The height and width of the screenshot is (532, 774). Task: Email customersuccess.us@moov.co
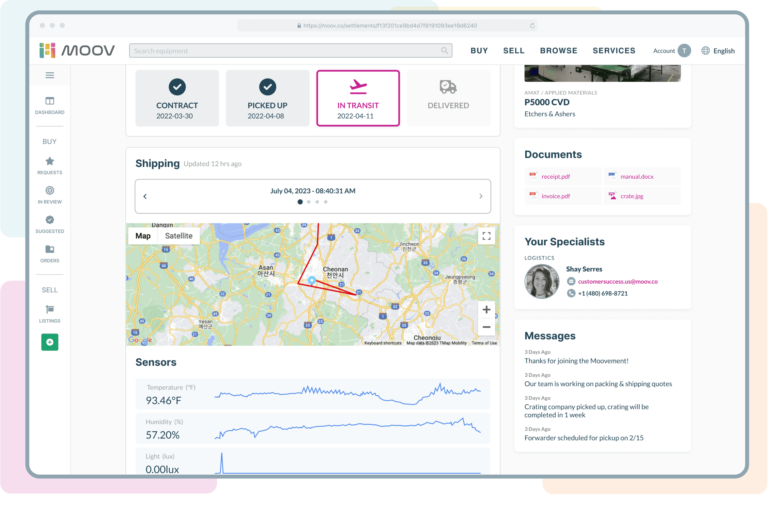pyautogui.click(x=617, y=281)
